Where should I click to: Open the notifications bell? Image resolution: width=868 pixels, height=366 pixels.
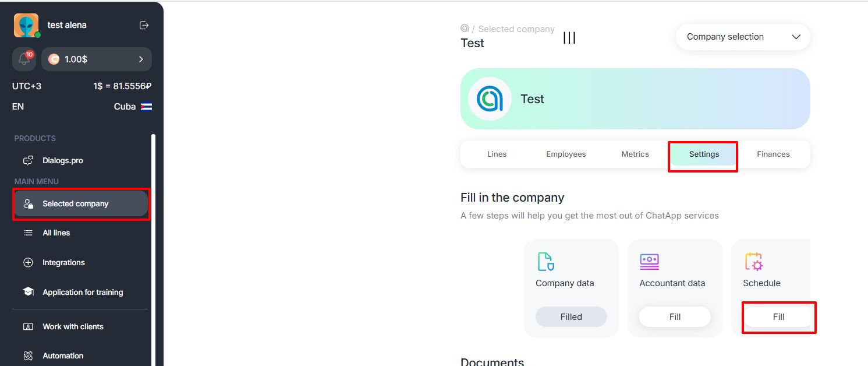coord(24,59)
